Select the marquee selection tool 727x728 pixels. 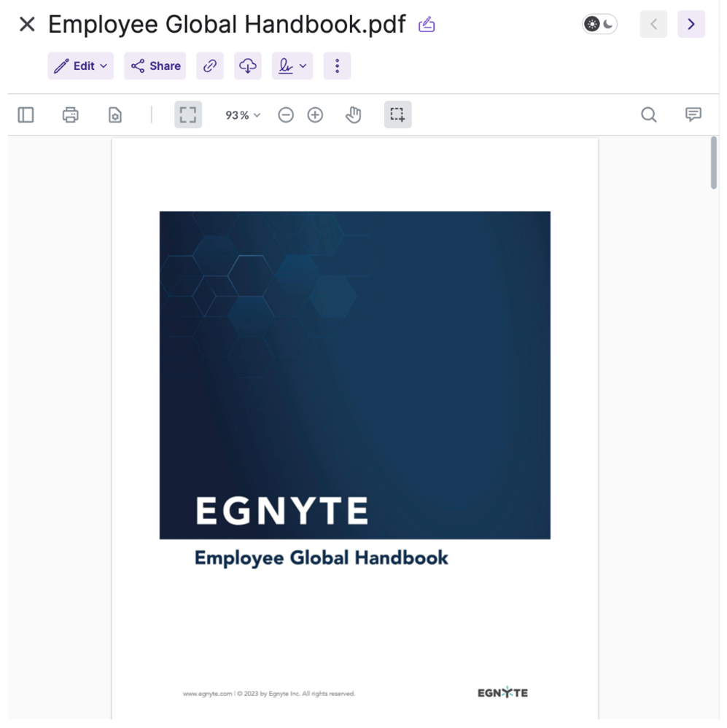(397, 114)
